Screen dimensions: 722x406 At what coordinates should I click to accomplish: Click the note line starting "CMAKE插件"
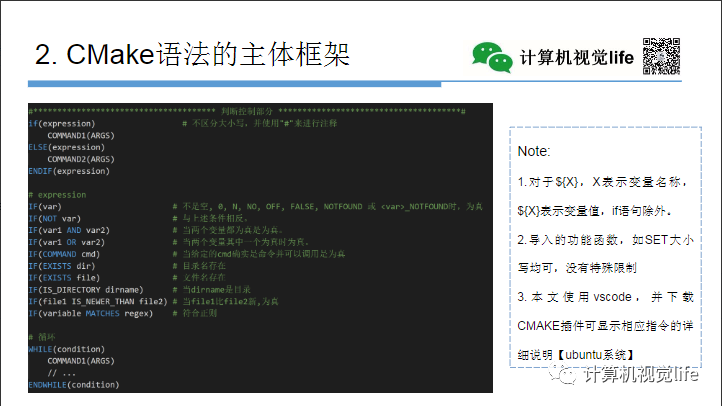605,326
